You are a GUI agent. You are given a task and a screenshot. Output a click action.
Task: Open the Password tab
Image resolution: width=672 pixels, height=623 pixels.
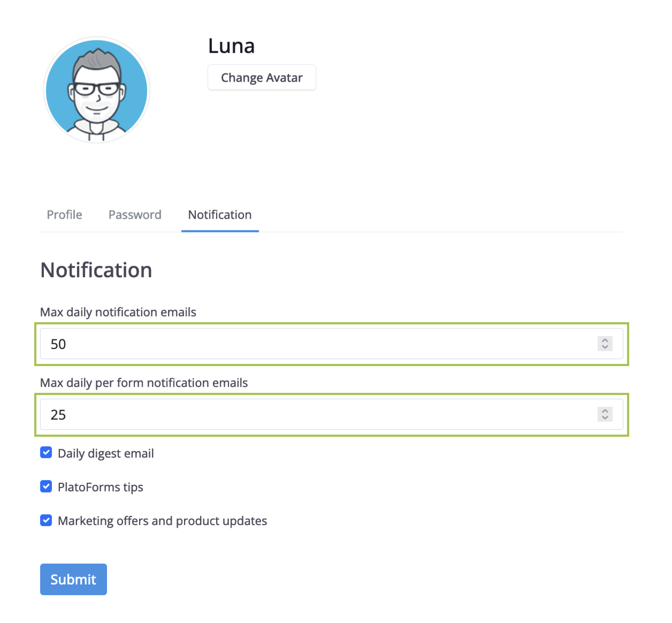(x=135, y=215)
